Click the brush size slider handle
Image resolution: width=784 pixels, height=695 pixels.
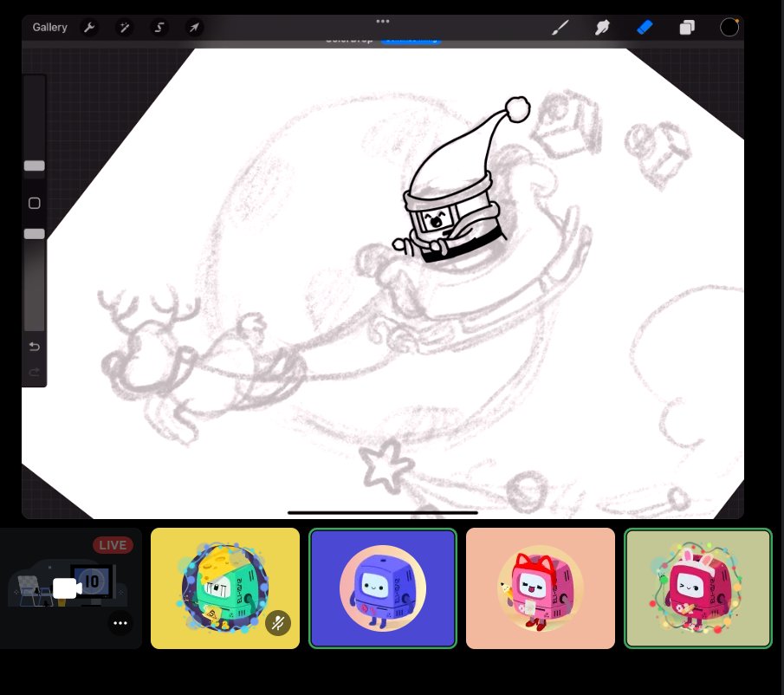pos(35,166)
